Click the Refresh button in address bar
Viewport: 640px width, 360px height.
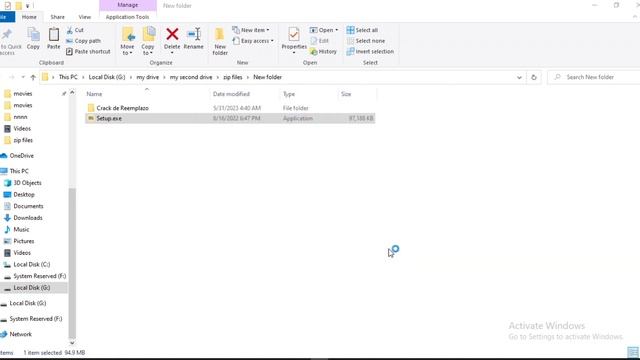[533, 77]
